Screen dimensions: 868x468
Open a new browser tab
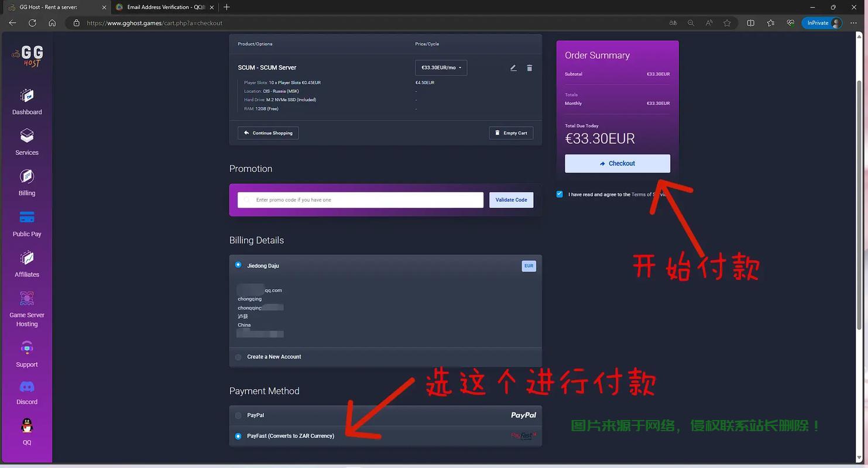tap(227, 7)
